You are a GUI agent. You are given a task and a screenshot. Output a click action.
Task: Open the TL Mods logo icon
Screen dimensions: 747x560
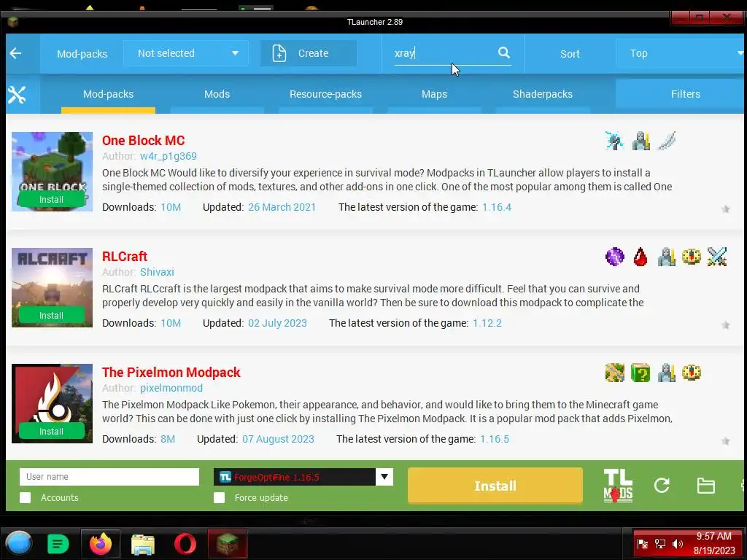pyautogui.click(x=618, y=486)
